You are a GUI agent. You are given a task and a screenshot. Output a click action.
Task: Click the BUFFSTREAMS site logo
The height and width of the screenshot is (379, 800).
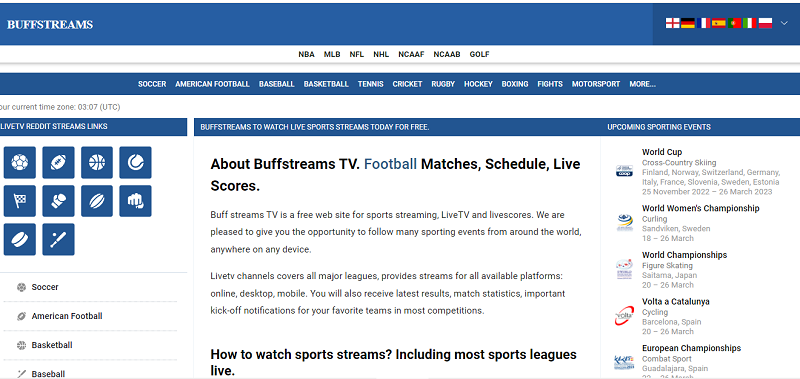click(x=50, y=24)
